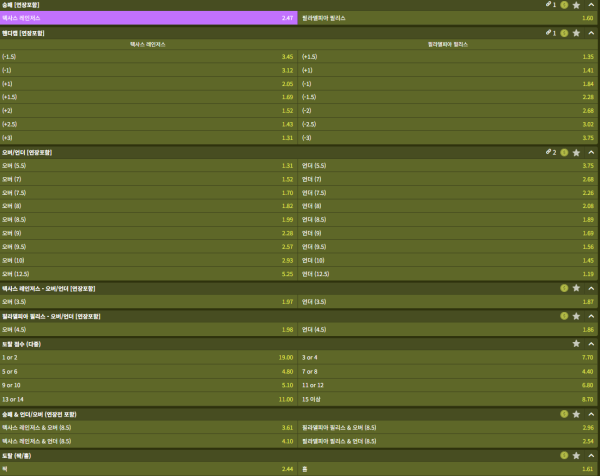Choose Over (7.5) at 1.70
This screenshot has width=600, height=476.
click(x=148, y=193)
